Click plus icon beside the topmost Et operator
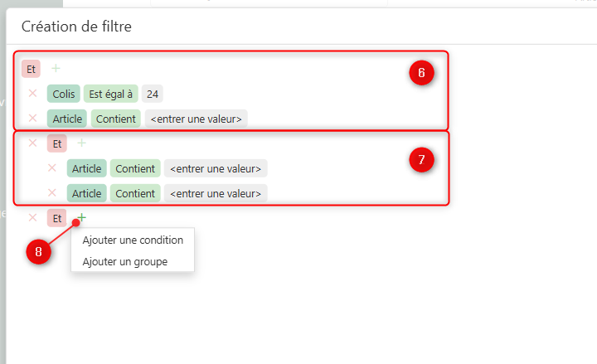Viewport: 597px width, 364px height. click(x=56, y=69)
